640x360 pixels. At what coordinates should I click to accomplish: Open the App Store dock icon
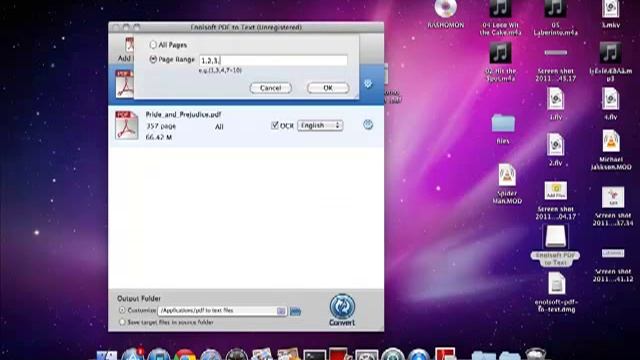[x=133, y=354]
